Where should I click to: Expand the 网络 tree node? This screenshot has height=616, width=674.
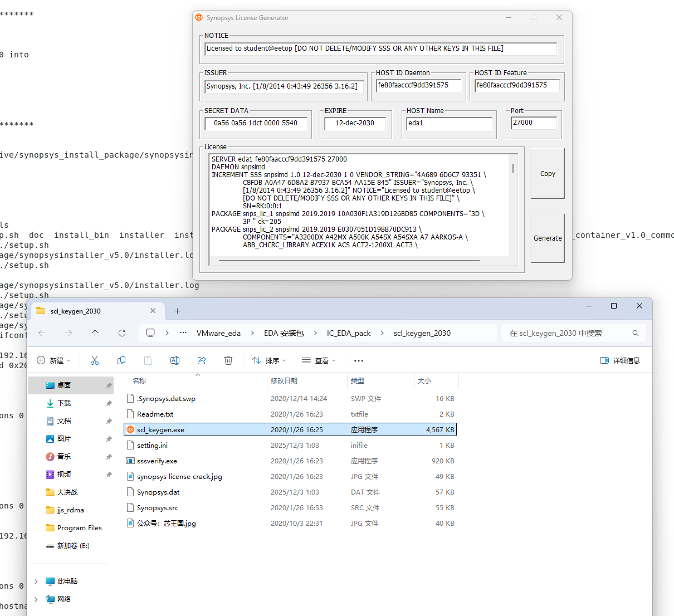click(x=36, y=599)
